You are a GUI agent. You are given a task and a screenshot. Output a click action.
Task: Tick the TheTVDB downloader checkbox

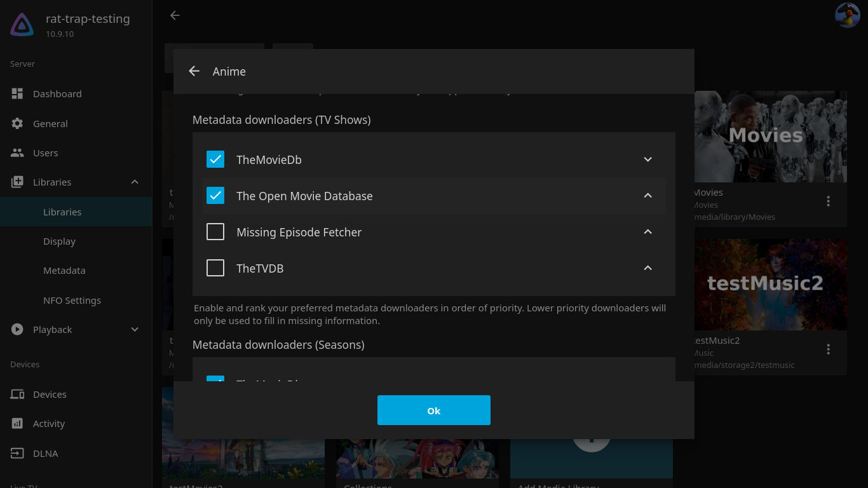(x=215, y=268)
